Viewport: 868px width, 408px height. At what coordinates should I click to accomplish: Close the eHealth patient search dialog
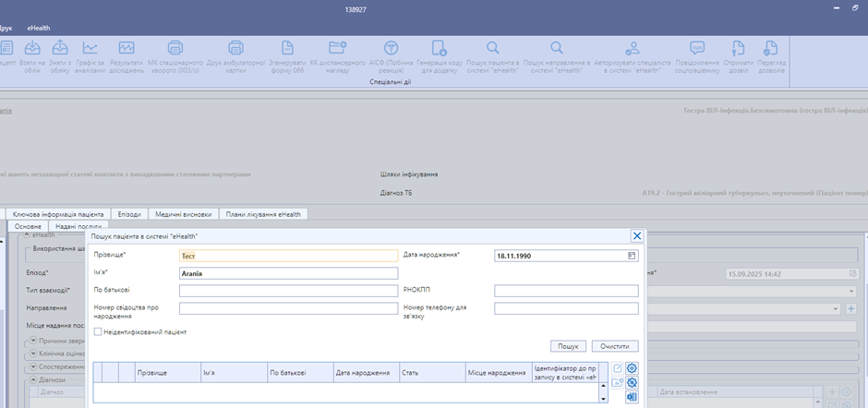tap(636, 236)
